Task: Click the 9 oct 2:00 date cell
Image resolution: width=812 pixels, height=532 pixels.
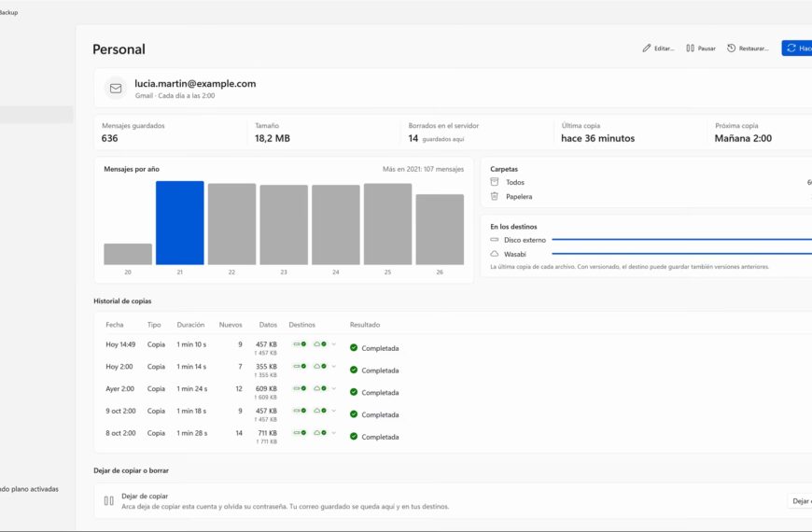Action: pyautogui.click(x=120, y=411)
